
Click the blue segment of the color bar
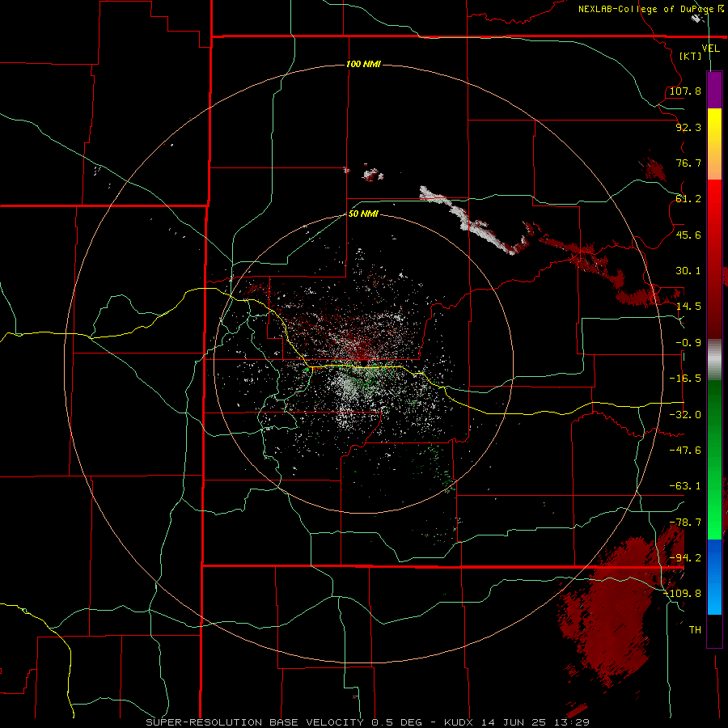pos(714,577)
